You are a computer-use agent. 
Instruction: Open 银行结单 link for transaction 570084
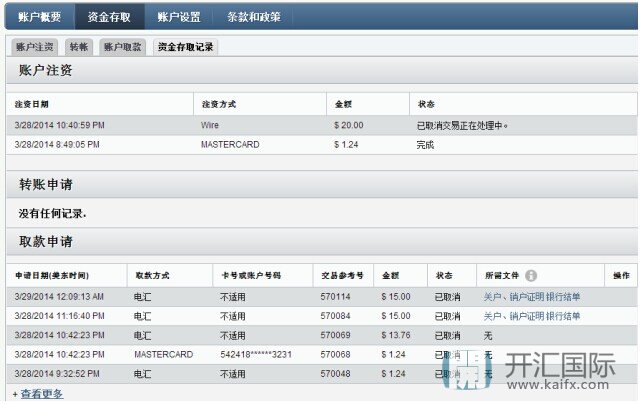(x=563, y=316)
